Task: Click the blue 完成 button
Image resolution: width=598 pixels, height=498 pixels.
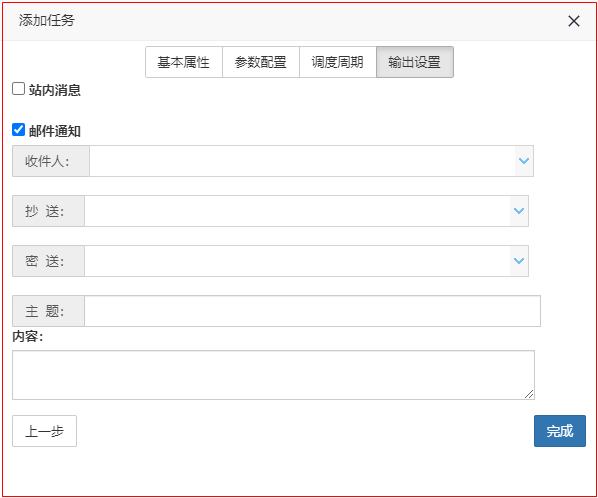Action: (559, 431)
